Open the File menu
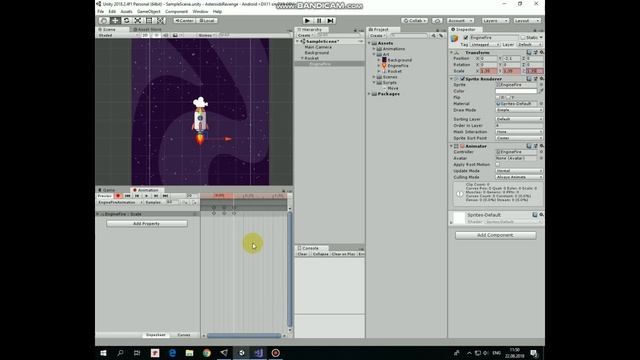The height and width of the screenshot is (360, 640). (x=100, y=11)
